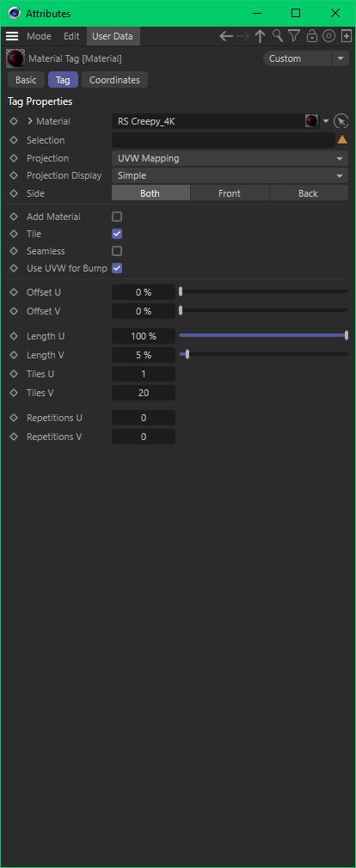Click the back arrow navigation icon
Screen dimensions: 356x868
click(226, 37)
